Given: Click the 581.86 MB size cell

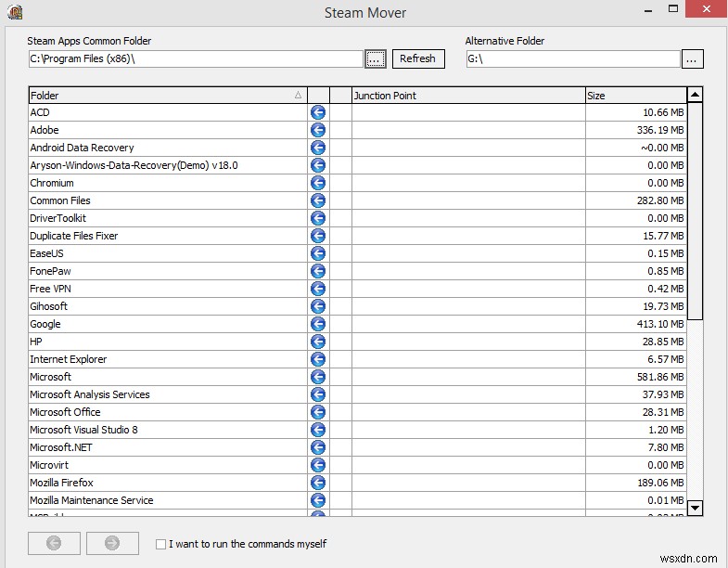Looking at the screenshot, I should pos(635,377).
